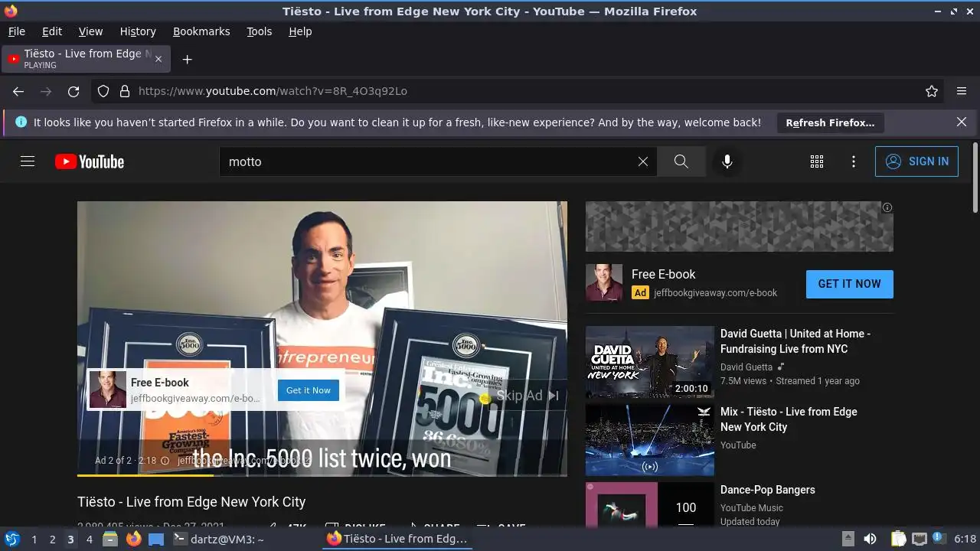Open clipboard manager tray icon
This screenshot has width=980, height=551.
point(899,539)
